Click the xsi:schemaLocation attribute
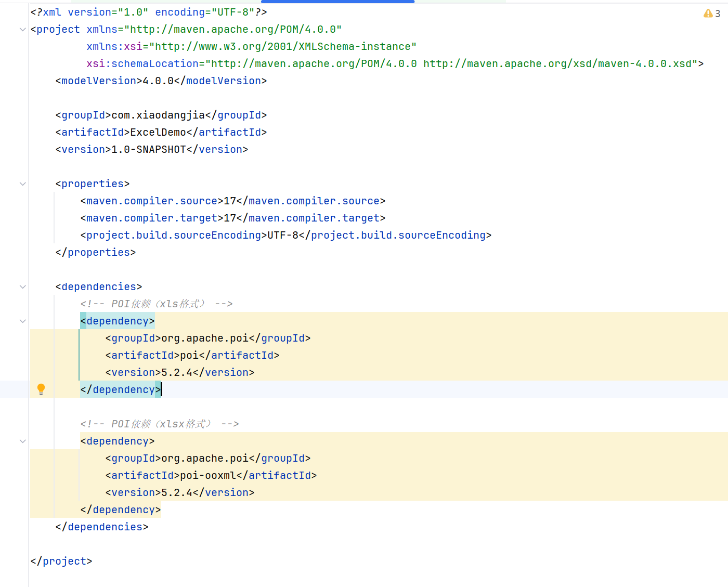This screenshot has width=728, height=587. [395, 63]
